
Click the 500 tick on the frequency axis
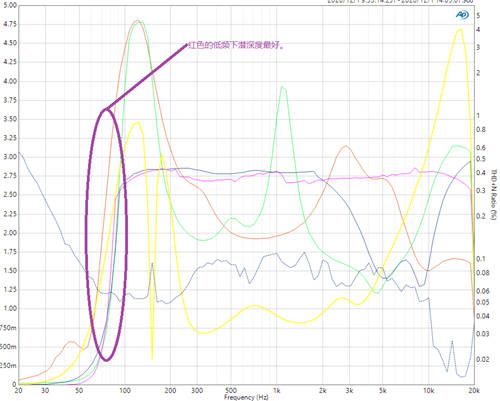pyautogui.click(x=231, y=390)
